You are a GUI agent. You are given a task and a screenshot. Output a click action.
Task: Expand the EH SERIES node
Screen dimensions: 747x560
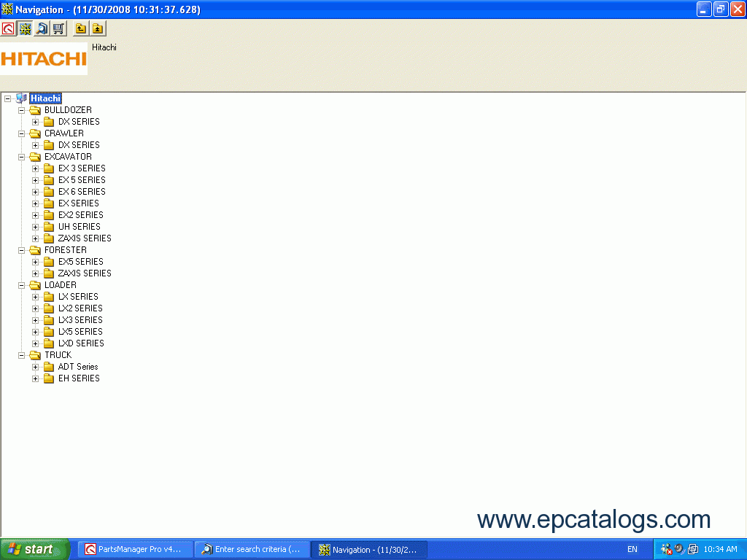pos(35,378)
